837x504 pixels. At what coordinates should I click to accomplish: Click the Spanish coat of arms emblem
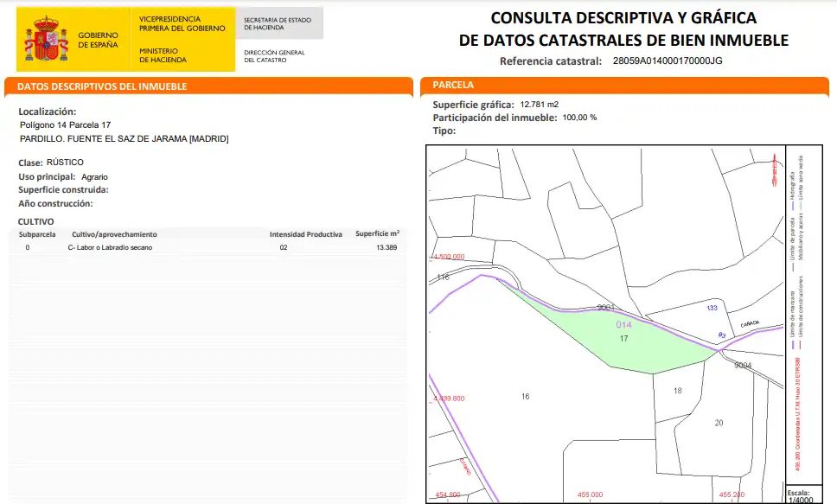(x=47, y=38)
